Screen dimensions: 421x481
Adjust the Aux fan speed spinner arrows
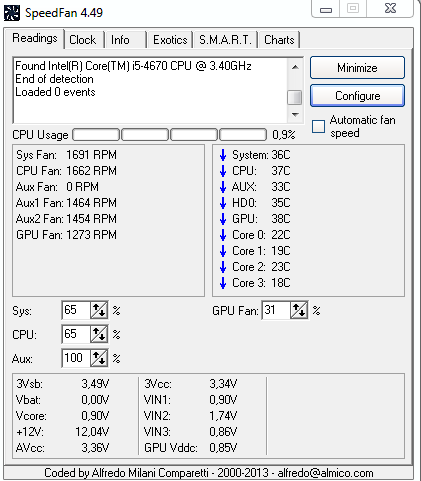[99, 358]
